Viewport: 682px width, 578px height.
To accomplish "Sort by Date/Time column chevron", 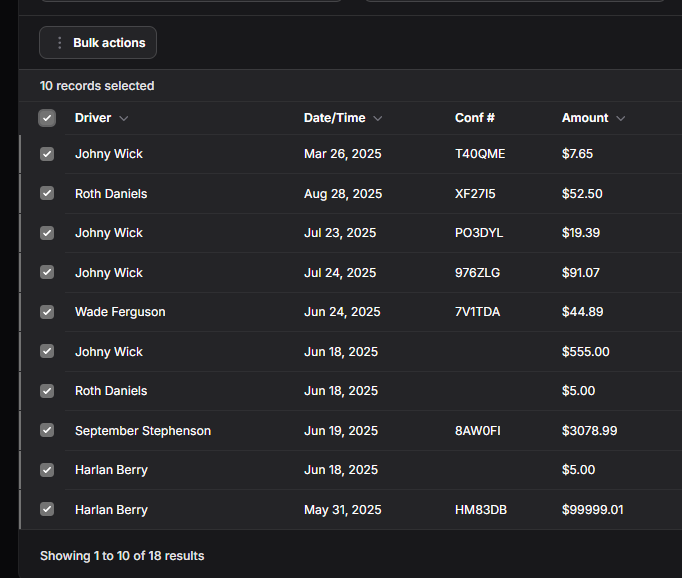I will click(x=378, y=118).
